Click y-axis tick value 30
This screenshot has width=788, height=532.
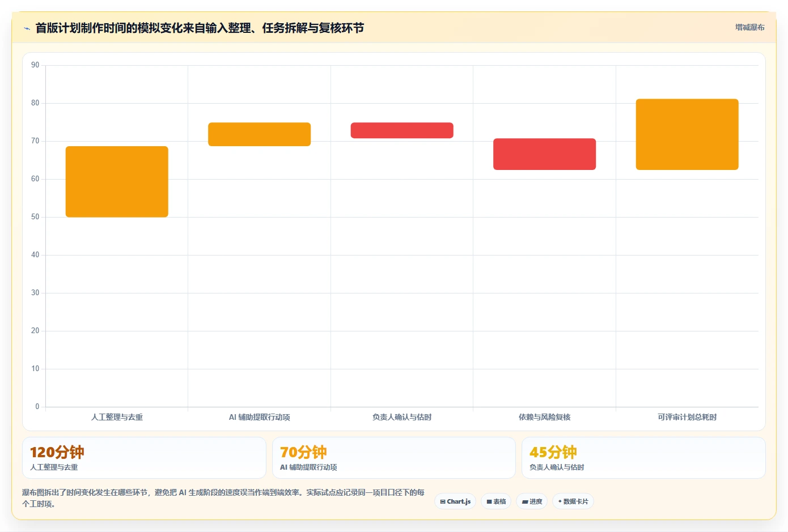coord(35,293)
